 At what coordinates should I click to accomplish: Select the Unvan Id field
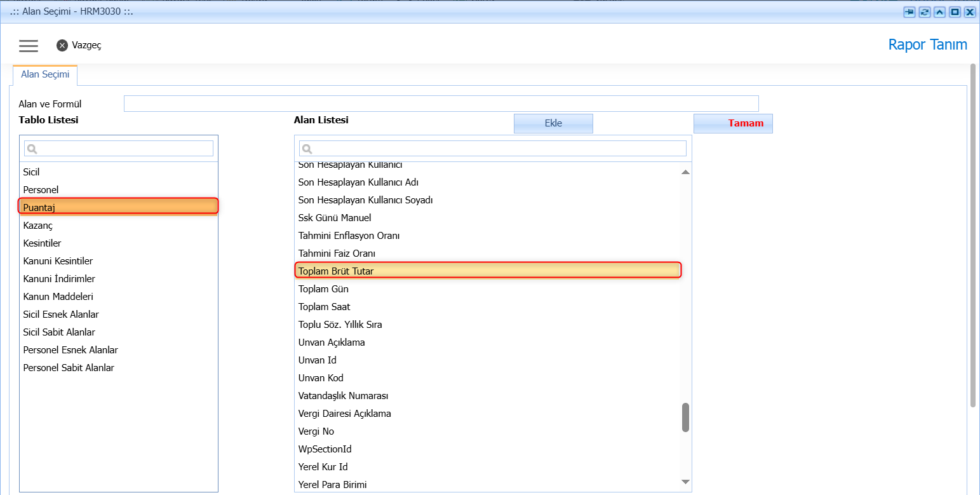488,360
